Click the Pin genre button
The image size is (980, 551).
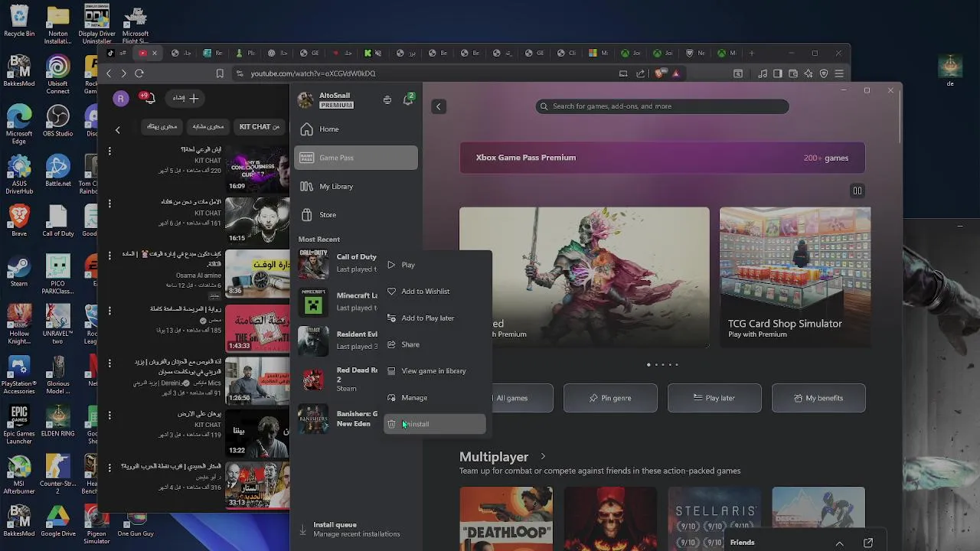click(610, 398)
